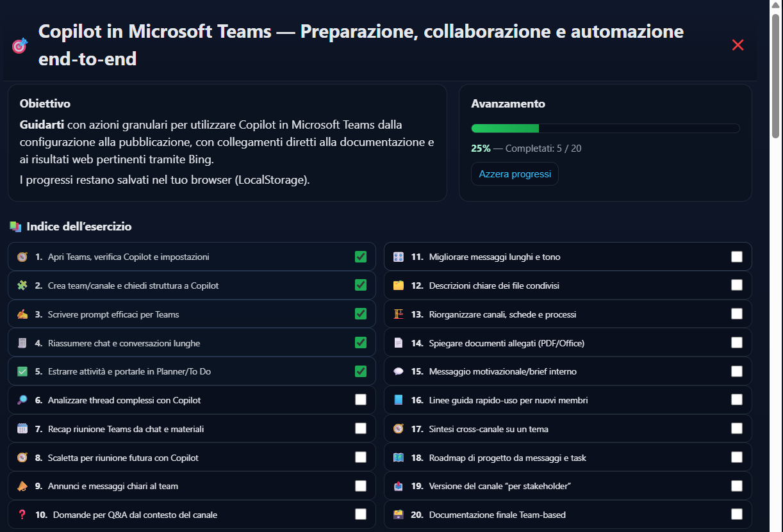Click Azzera progressi button

point(515,174)
